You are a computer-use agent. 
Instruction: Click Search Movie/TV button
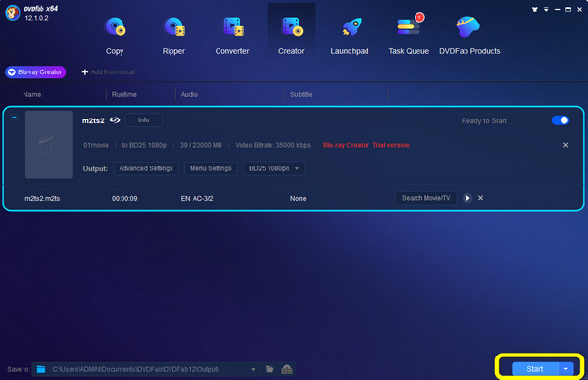425,198
